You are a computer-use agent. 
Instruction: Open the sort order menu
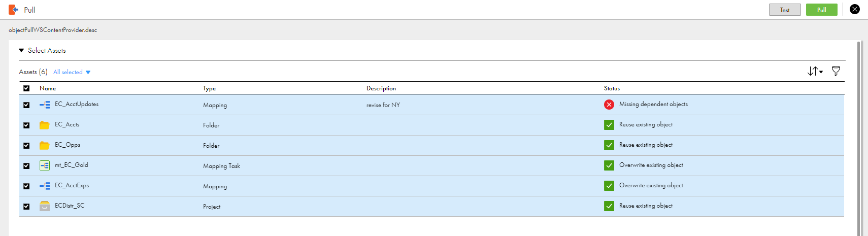pos(815,71)
